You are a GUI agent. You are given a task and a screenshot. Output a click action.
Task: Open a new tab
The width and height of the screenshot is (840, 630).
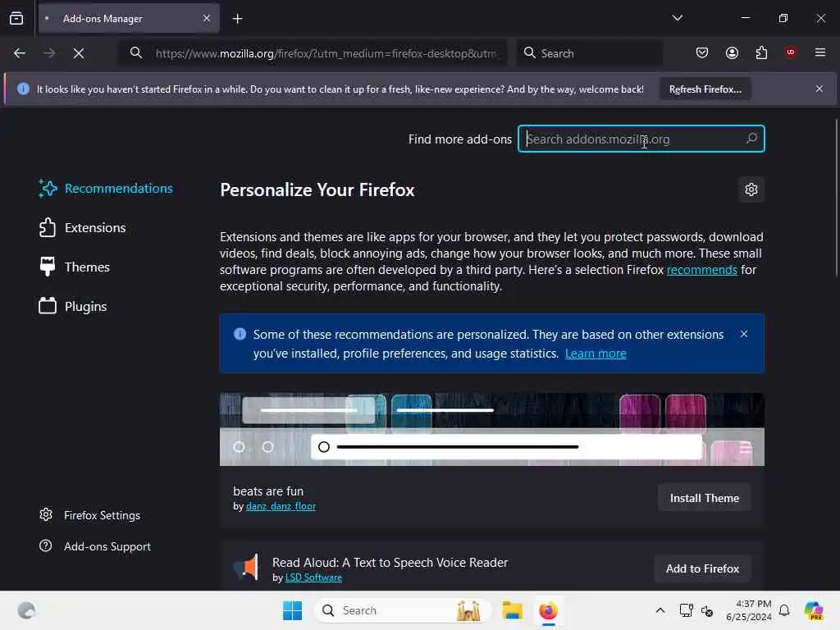click(237, 19)
